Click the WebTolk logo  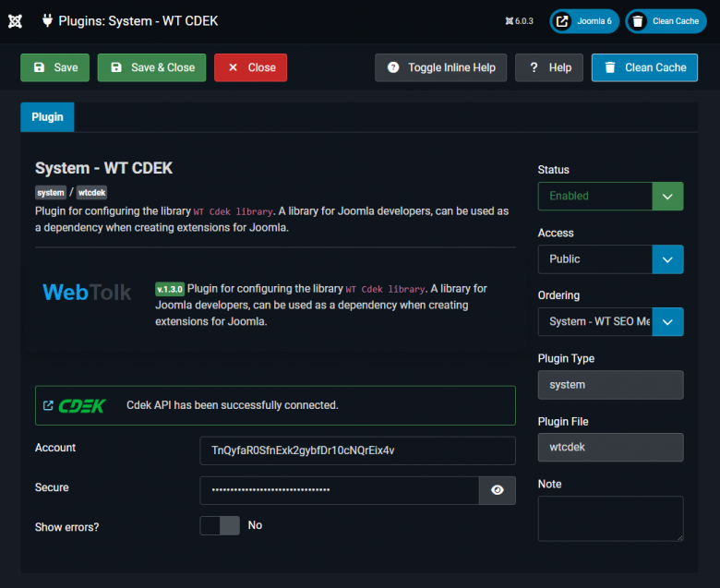[x=87, y=293]
